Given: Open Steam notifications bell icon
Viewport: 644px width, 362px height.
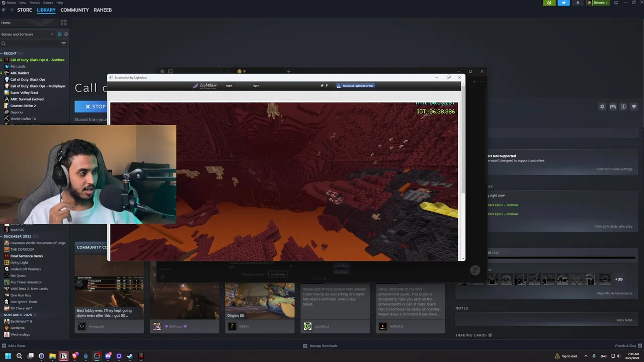Looking at the screenshot, I should coord(578,3).
